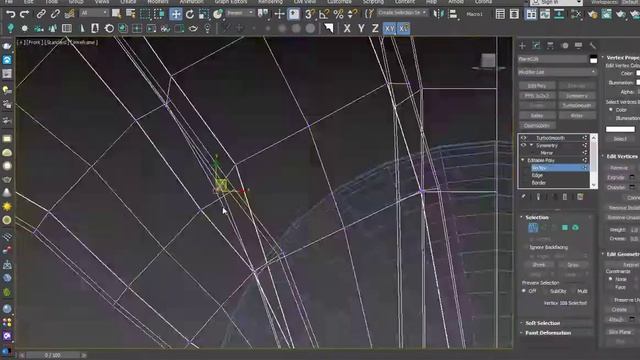The image size is (640, 360).
Task: Open the Create Selection Set dropdown
Action: coord(402,13)
